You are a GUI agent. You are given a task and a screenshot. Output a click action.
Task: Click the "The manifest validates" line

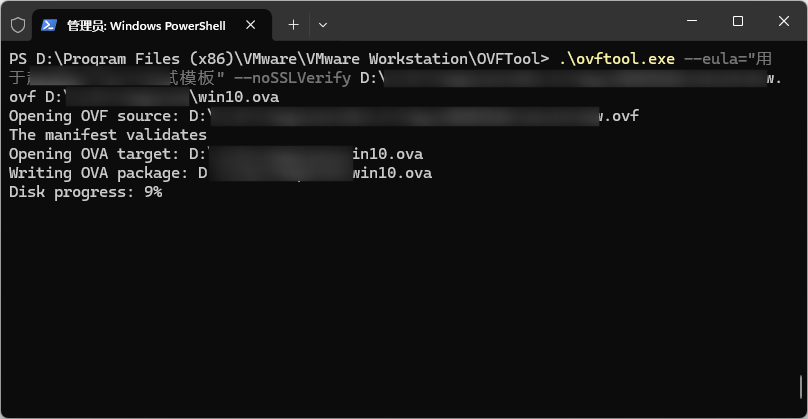click(108, 135)
